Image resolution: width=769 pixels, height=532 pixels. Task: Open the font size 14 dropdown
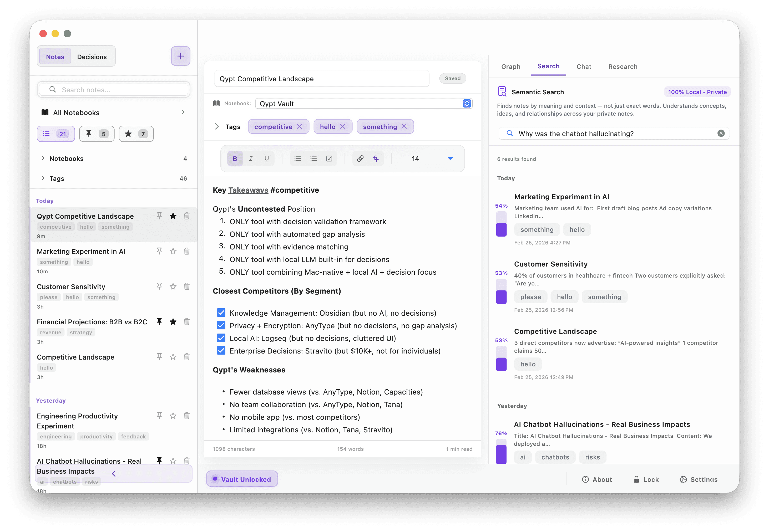click(x=450, y=159)
